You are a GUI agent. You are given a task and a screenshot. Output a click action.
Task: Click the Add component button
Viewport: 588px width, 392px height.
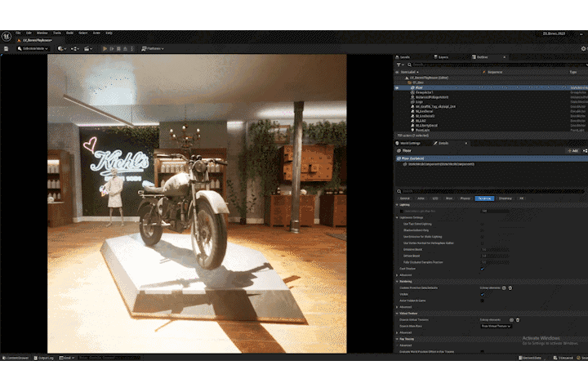pyautogui.click(x=573, y=151)
